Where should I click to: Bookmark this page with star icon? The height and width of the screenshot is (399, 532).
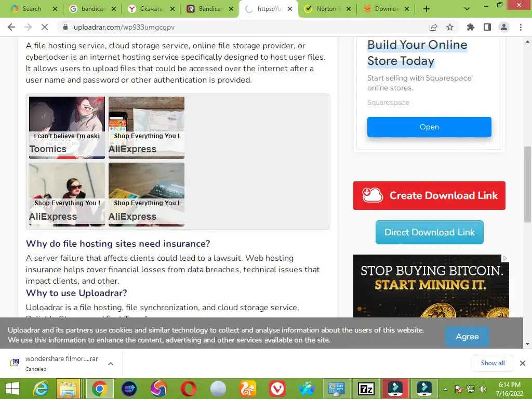[x=450, y=27]
